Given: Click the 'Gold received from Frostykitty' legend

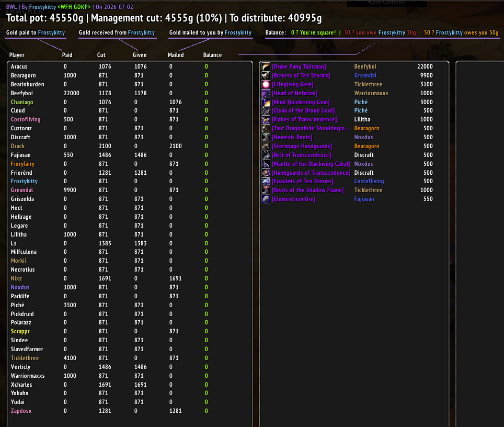Looking at the screenshot, I should (117, 32).
